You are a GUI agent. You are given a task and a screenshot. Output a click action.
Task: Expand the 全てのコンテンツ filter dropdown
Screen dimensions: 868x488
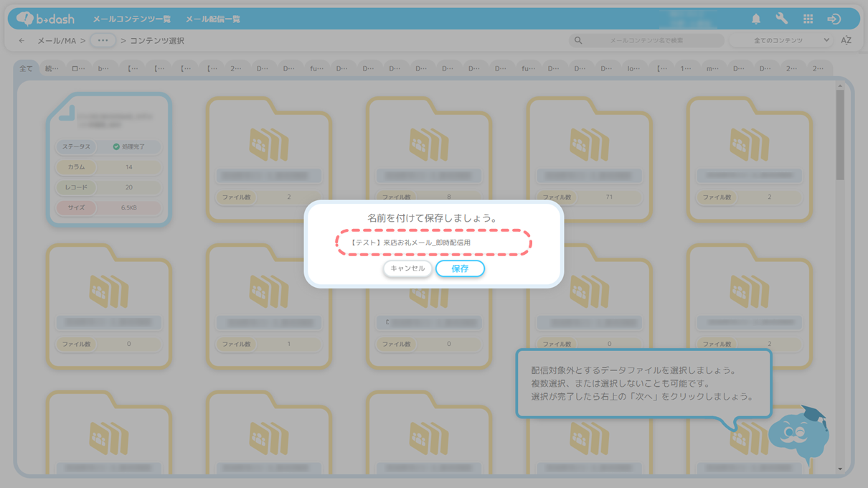click(782, 41)
